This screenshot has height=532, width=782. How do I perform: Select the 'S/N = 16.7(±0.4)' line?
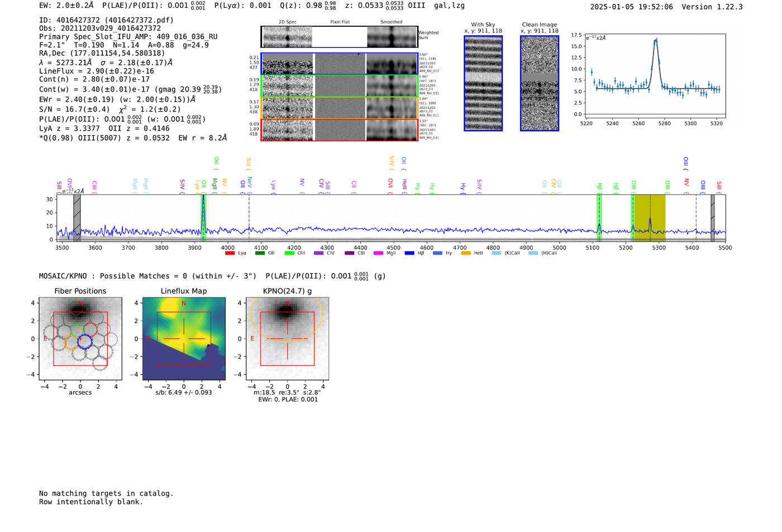click(x=74, y=109)
